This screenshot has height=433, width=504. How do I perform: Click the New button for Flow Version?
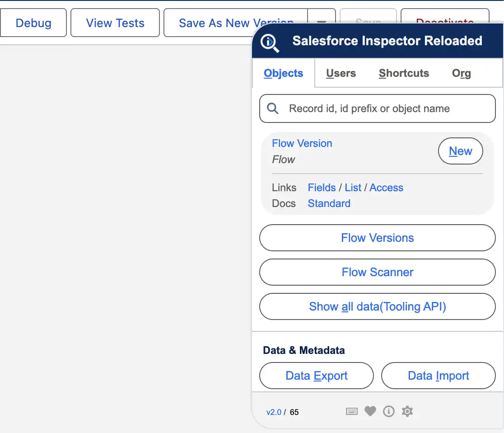[x=460, y=151]
